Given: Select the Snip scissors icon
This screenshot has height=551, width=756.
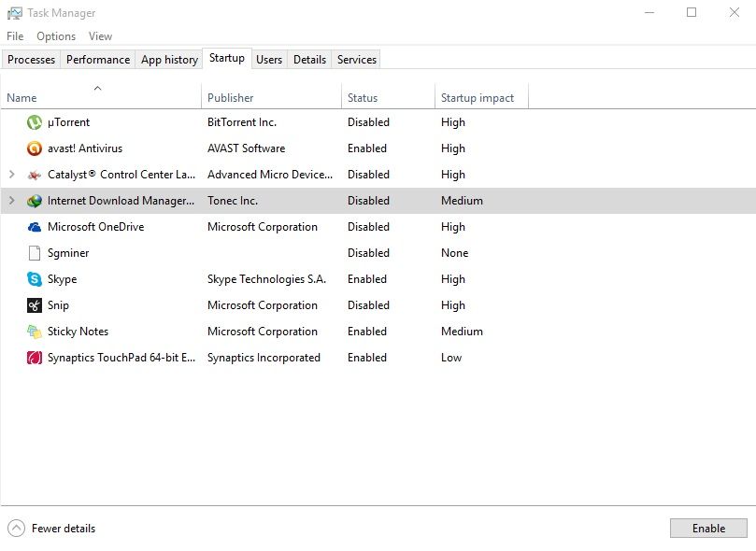Looking at the screenshot, I should [x=35, y=305].
